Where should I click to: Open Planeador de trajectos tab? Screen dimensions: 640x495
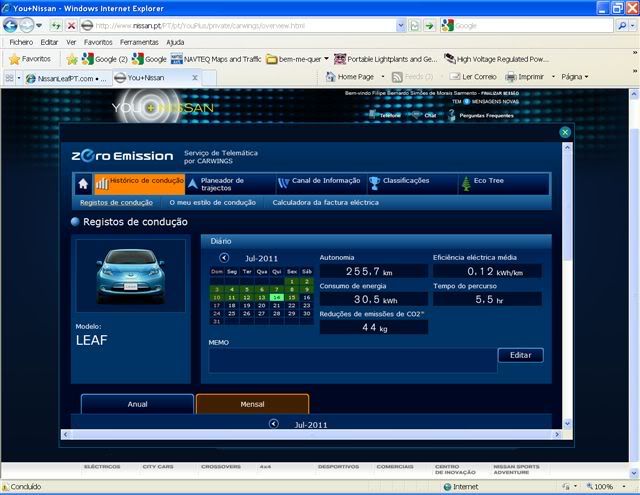pos(230,184)
